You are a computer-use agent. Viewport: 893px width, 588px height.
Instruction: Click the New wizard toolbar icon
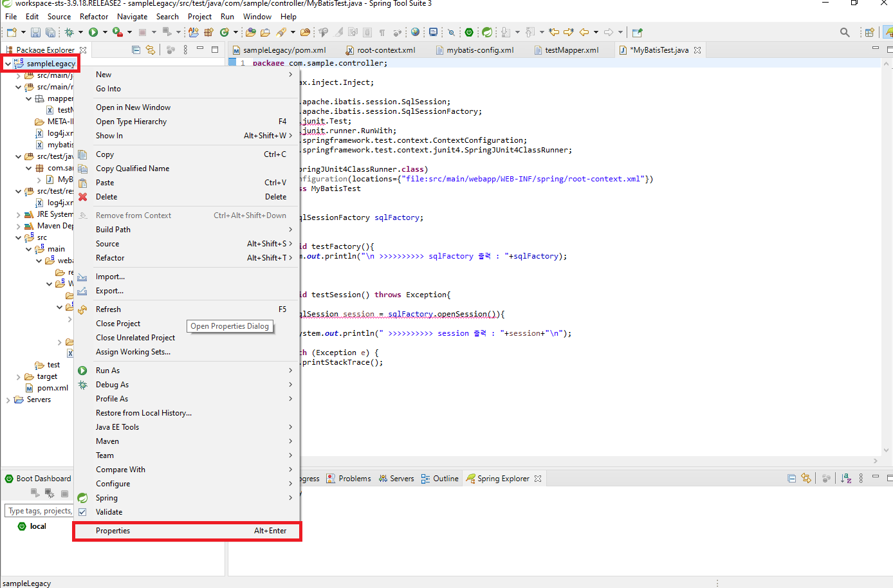[x=12, y=32]
